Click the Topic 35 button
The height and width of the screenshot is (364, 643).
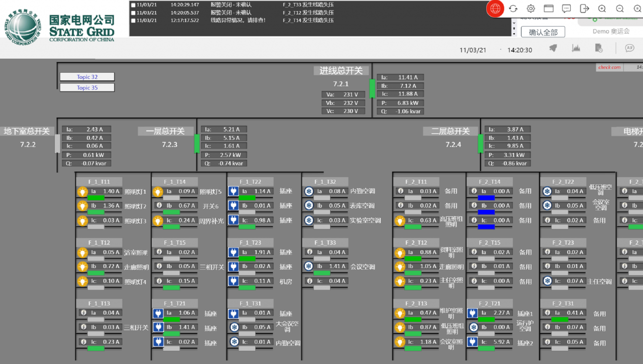87,88
